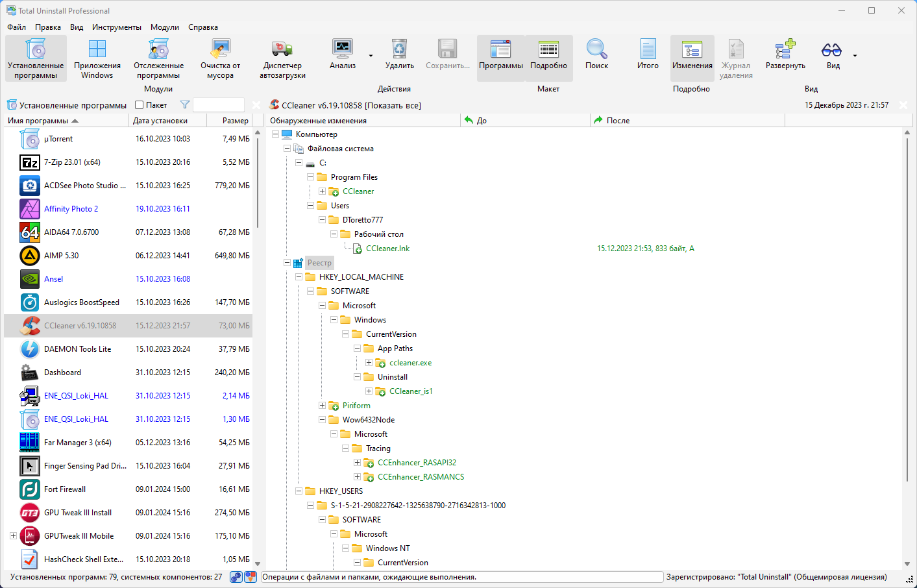917x588 pixels.
Task: Enable the Пакет batch checkbox
Action: point(139,105)
